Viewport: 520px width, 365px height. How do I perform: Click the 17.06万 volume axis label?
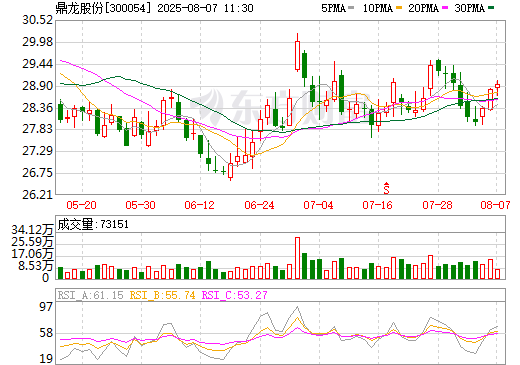[32, 254]
